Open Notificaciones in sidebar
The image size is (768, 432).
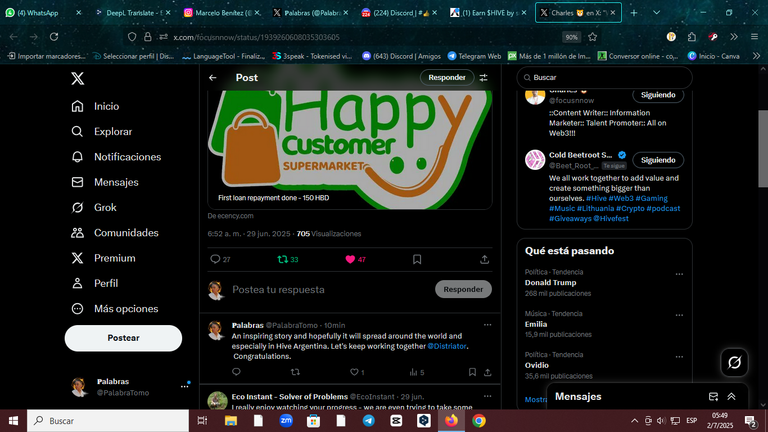pyautogui.click(x=116, y=157)
